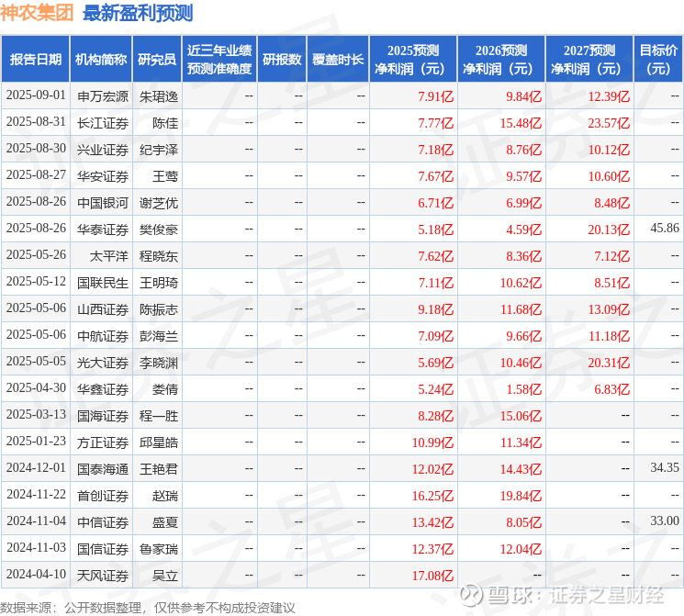Select researcher 朱珺逸
Image resolution: width=684 pixels, height=616 pixels.
(x=159, y=96)
